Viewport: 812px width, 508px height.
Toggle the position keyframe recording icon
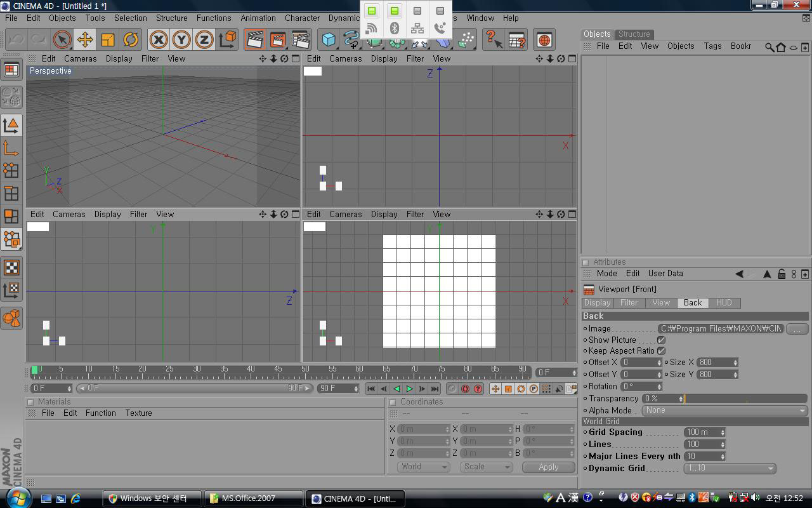point(495,389)
